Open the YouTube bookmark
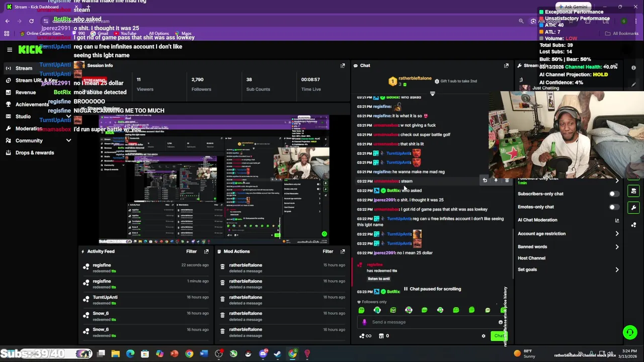This screenshot has width=644, height=362. point(125,34)
